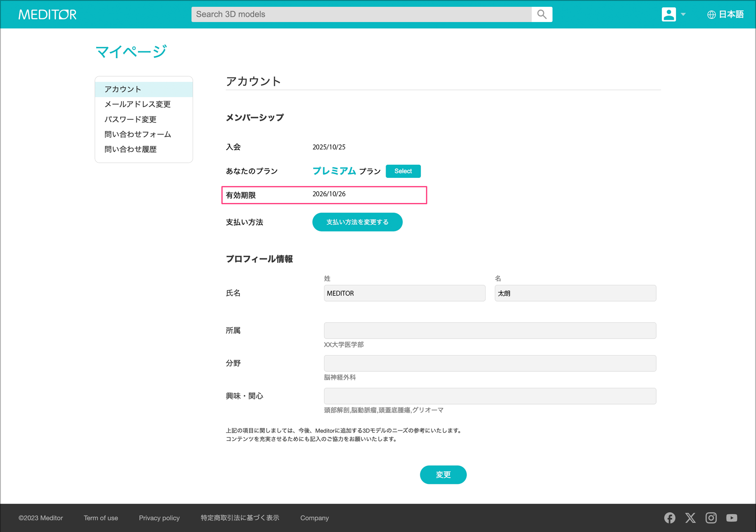
Task: Open the YouTube icon in footer
Action: tap(732, 518)
